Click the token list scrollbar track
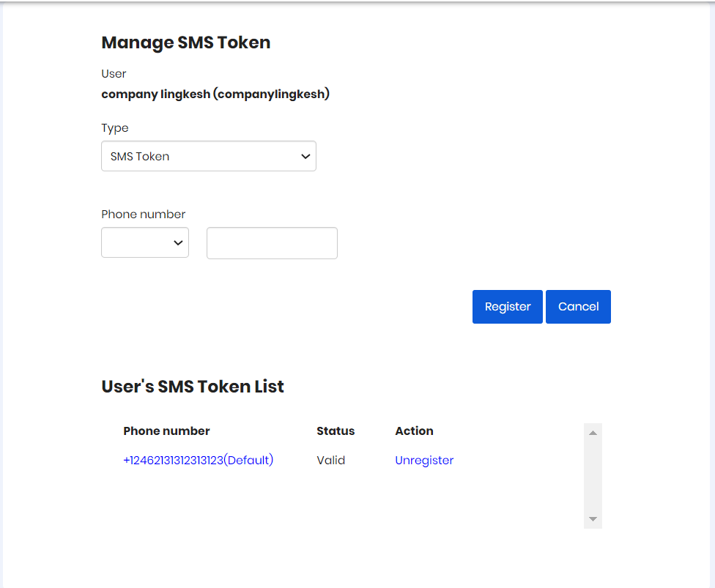Image resolution: width=715 pixels, height=588 pixels. tap(593, 476)
